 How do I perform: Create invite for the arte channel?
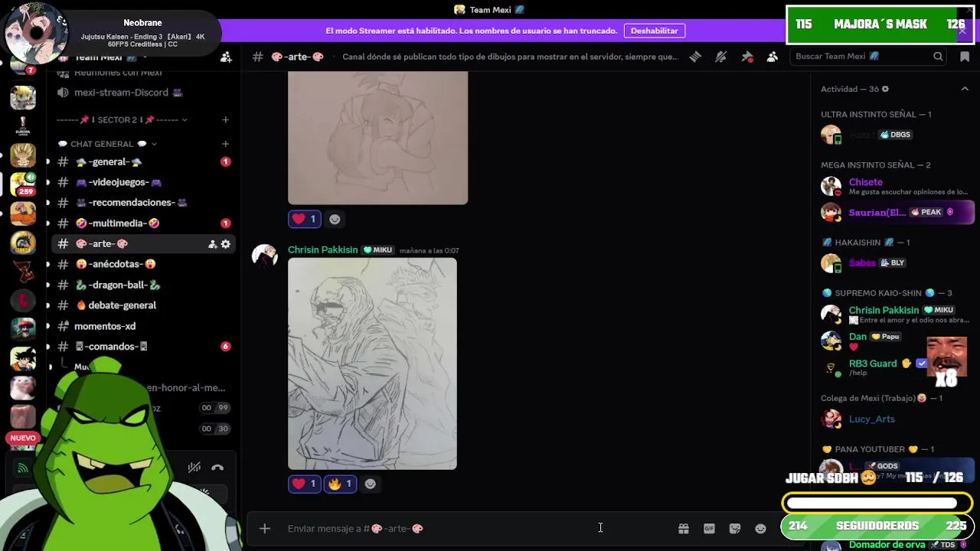pos(212,244)
